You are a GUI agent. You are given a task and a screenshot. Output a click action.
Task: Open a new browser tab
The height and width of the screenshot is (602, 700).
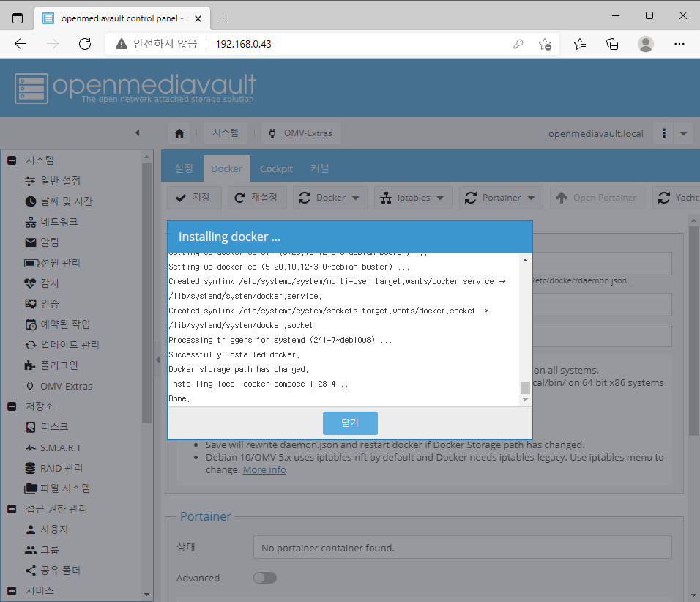pos(223,18)
